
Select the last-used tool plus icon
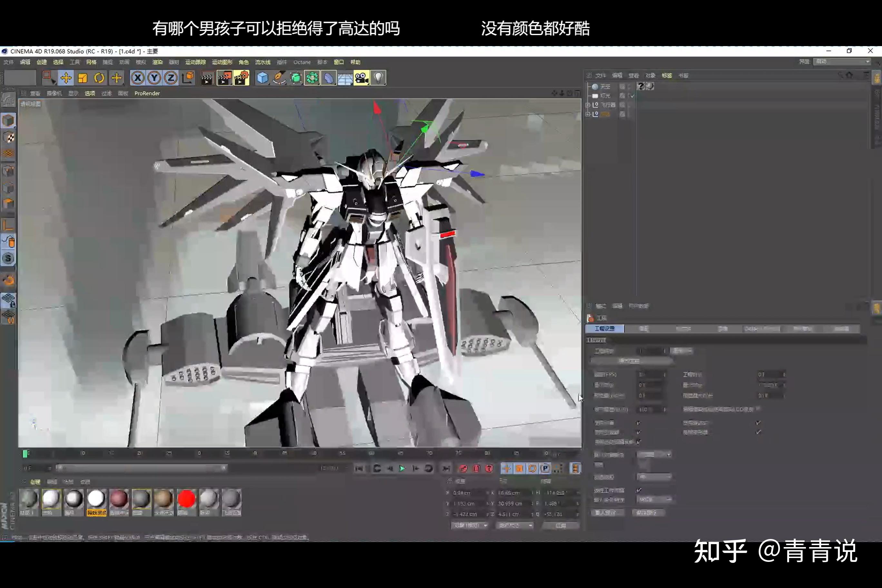[116, 78]
